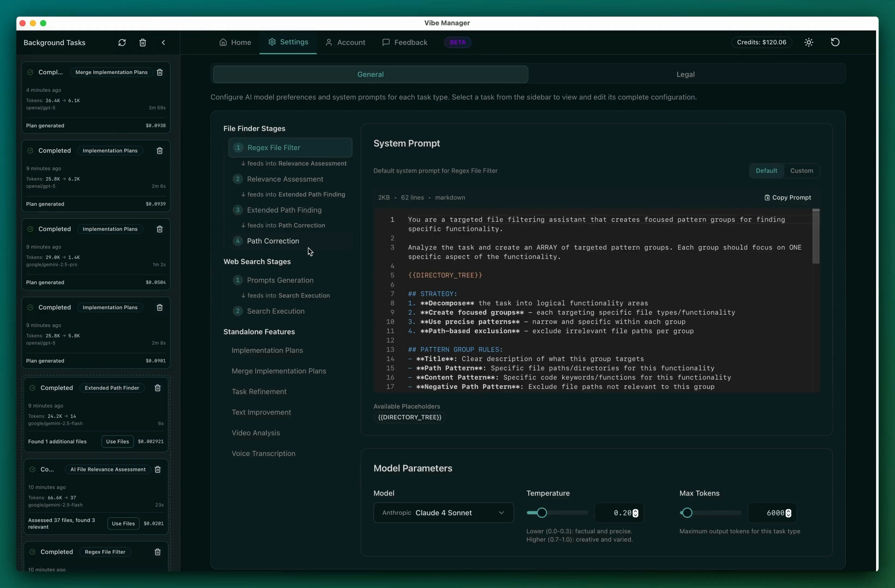Click the system prompt vertical scrollbar

point(816,237)
